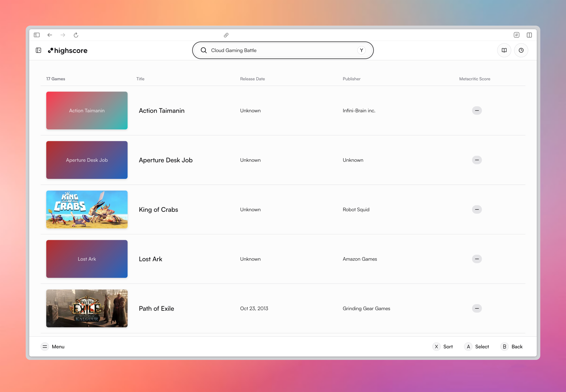The image size is (566, 392).
Task: Expand the highscore app sidebar
Action: coord(38,50)
